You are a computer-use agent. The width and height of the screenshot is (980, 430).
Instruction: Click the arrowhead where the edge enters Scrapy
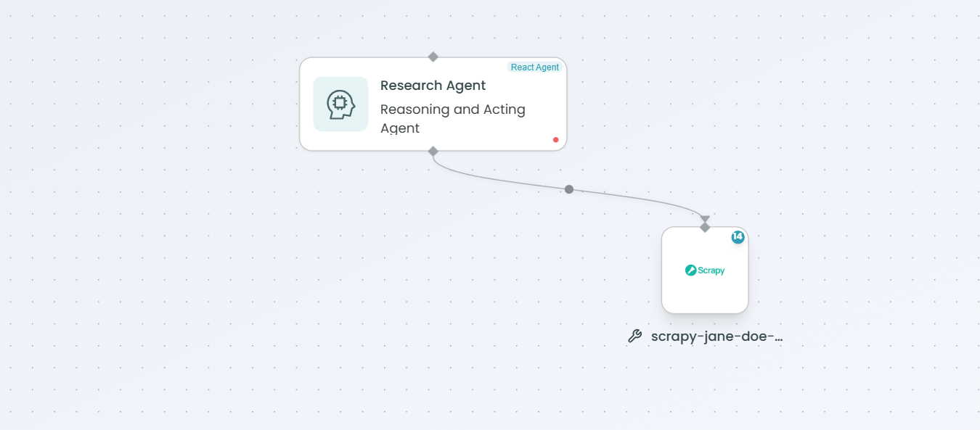[x=705, y=218]
